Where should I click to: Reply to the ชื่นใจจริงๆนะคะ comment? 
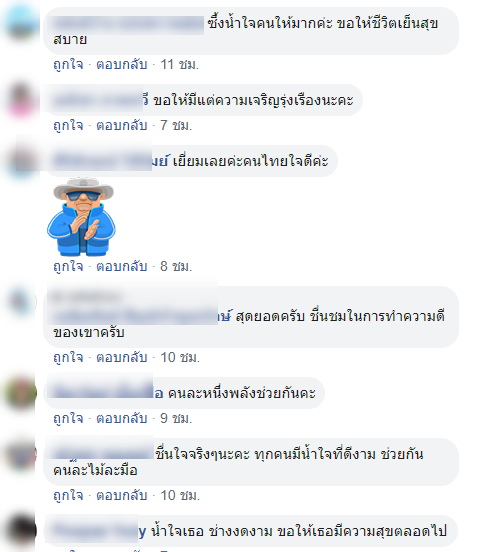(121, 496)
